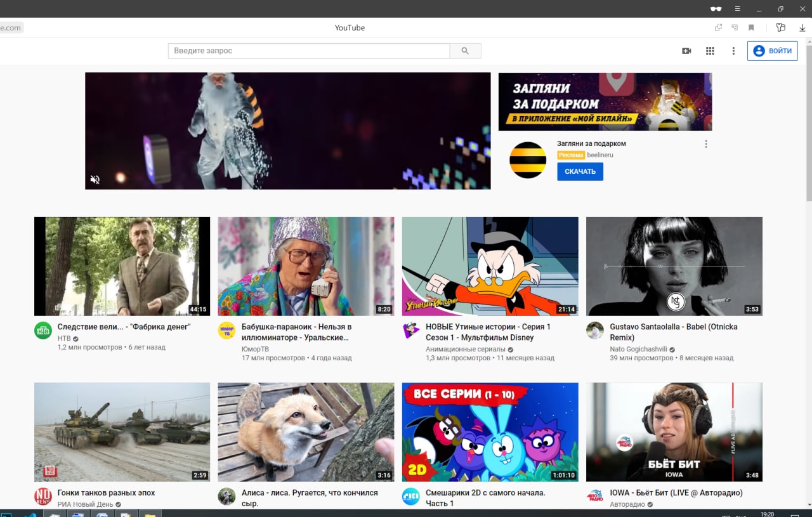
Task: Click the YouTube search input field
Action: coord(309,51)
